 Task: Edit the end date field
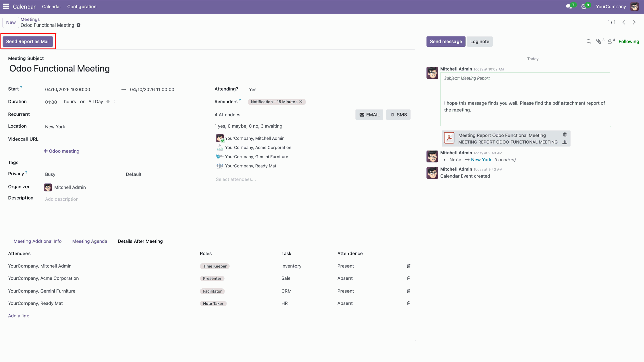pos(152,89)
